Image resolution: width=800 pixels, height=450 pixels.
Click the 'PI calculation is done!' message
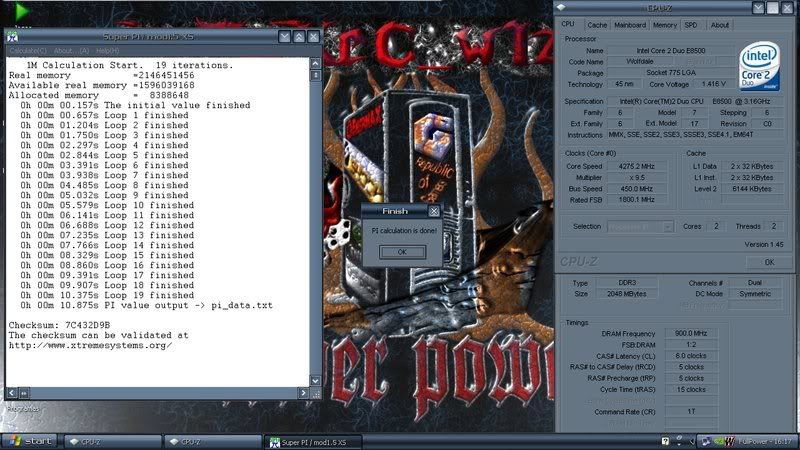[404, 231]
